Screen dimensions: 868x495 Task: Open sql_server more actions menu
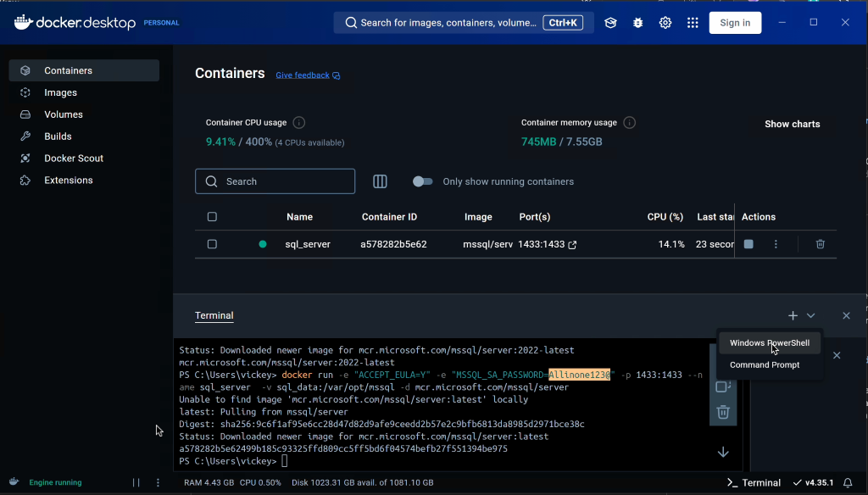point(776,244)
